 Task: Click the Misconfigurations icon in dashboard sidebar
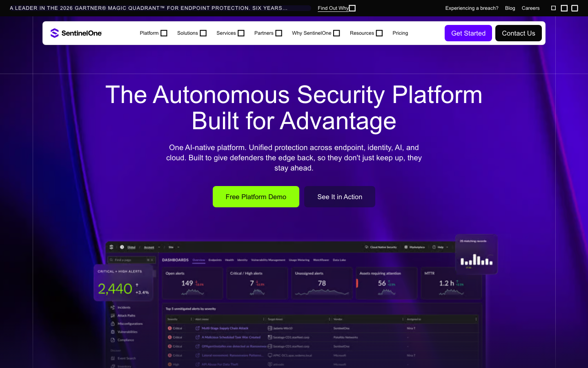point(113,324)
